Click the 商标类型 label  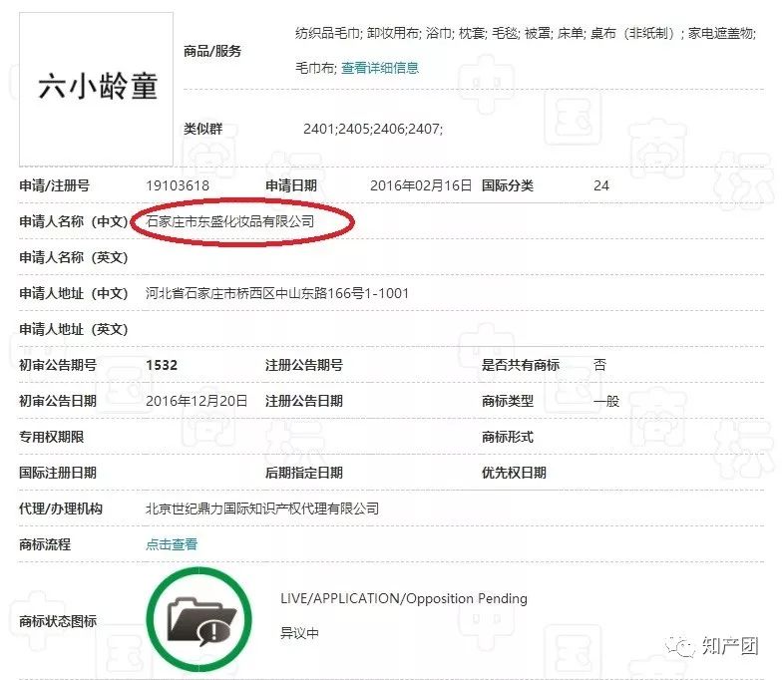(508, 401)
